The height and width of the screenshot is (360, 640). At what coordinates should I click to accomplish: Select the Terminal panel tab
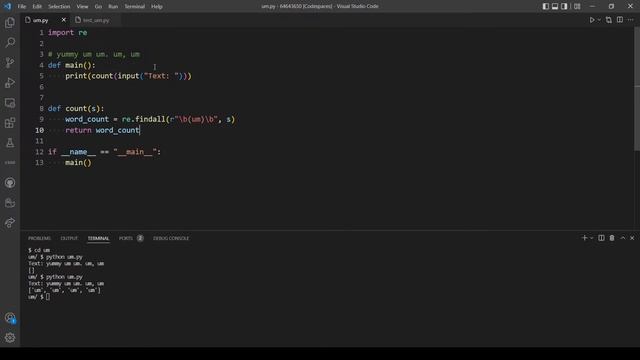[98, 238]
